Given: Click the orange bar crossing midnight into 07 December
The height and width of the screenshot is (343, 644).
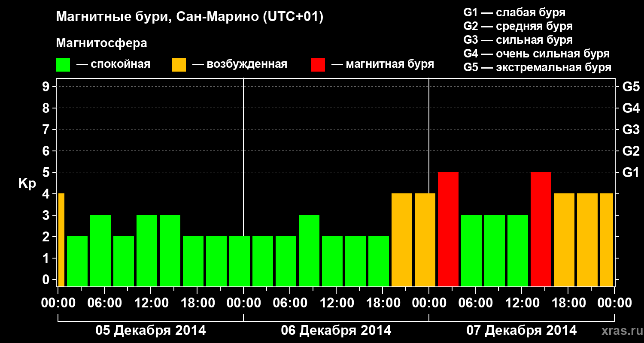Looking at the screenshot, I should tap(425, 240).
